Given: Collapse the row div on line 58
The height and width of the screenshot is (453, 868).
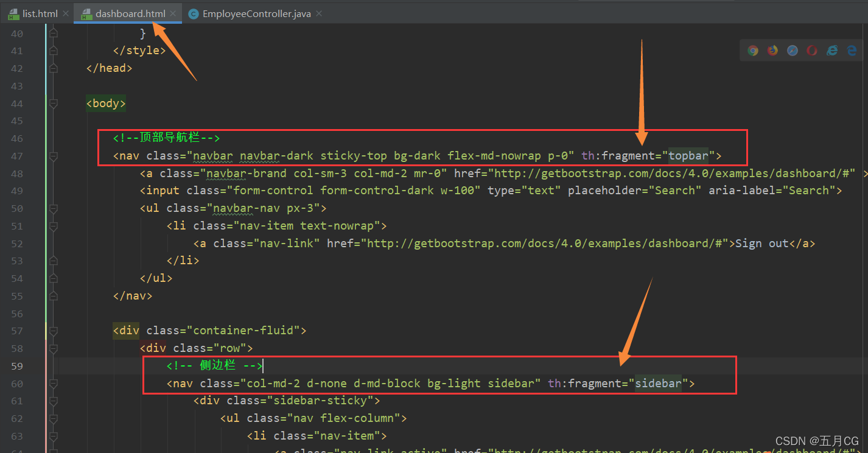Looking at the screenshot, I should click(x=54, y=348).
